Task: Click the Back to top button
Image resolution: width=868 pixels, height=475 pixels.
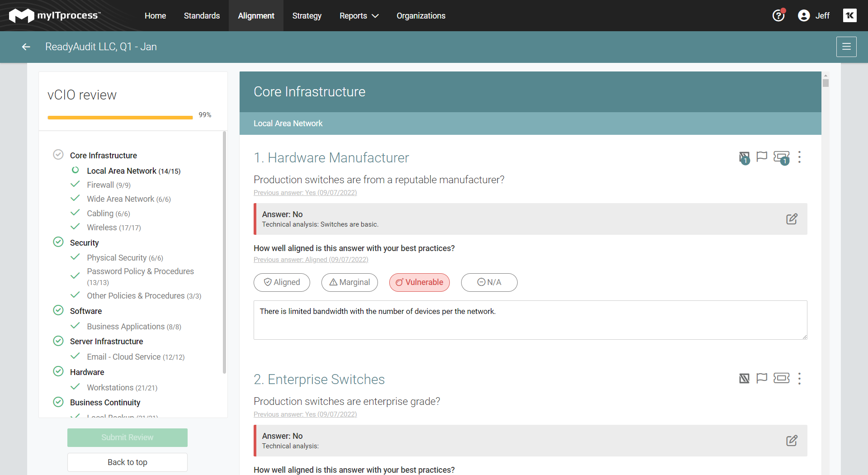Action: pyautogui.click(x=127, y=462)
